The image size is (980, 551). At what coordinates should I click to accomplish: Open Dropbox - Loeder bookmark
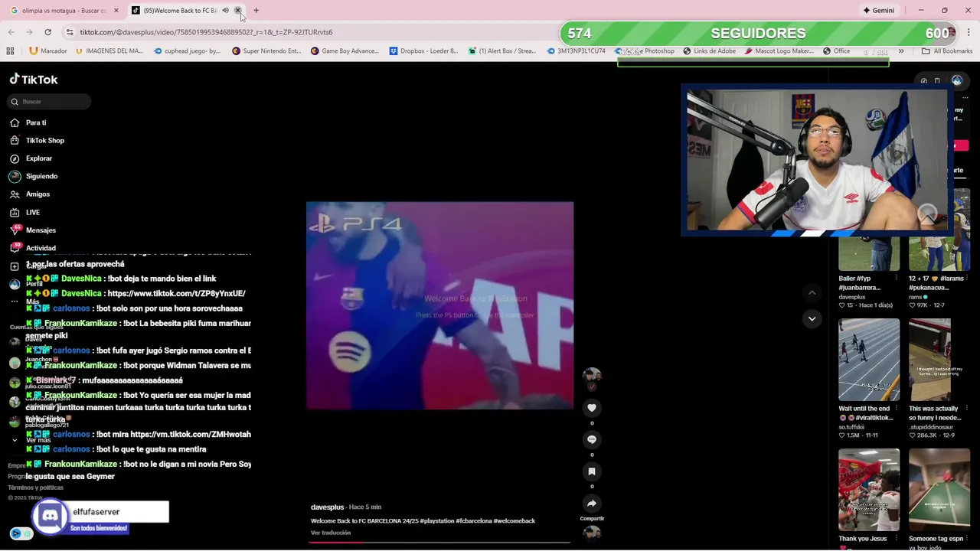(423, 51)
